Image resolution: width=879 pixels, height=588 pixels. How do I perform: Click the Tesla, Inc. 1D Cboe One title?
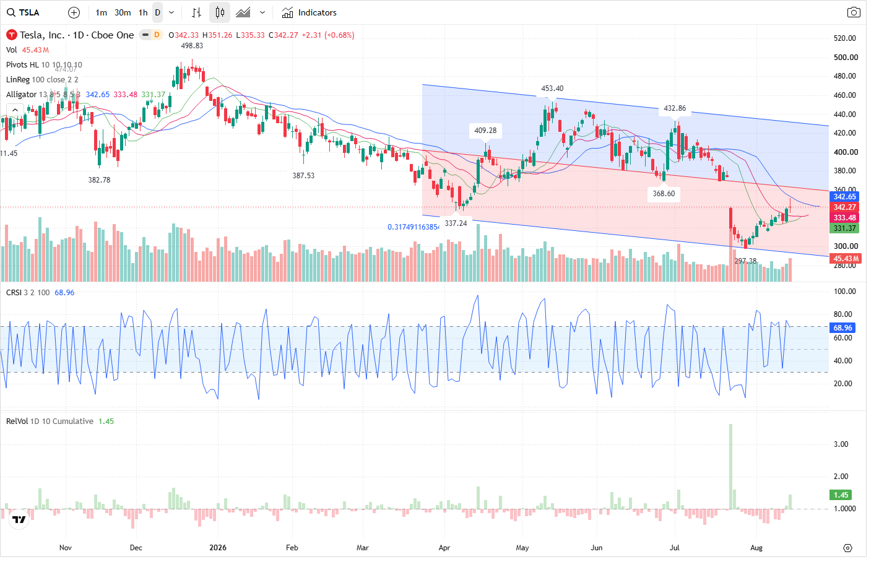[x=77, y=35]
